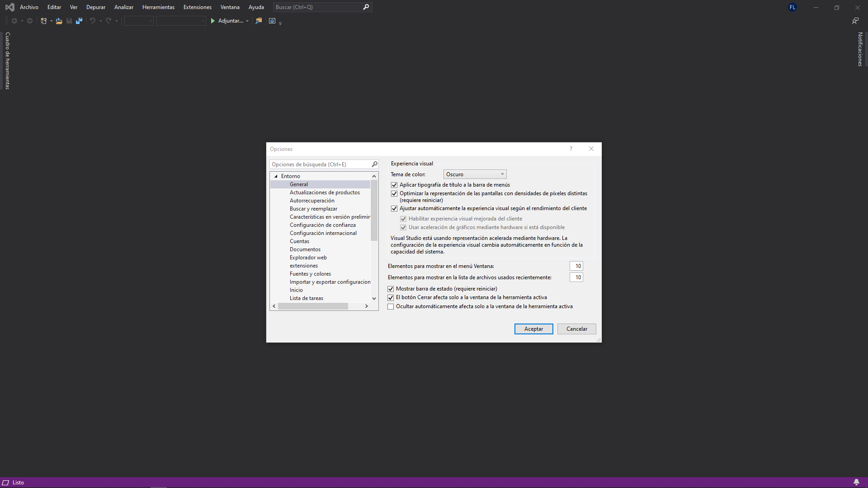Click the Save All toolbar icon

79,21
